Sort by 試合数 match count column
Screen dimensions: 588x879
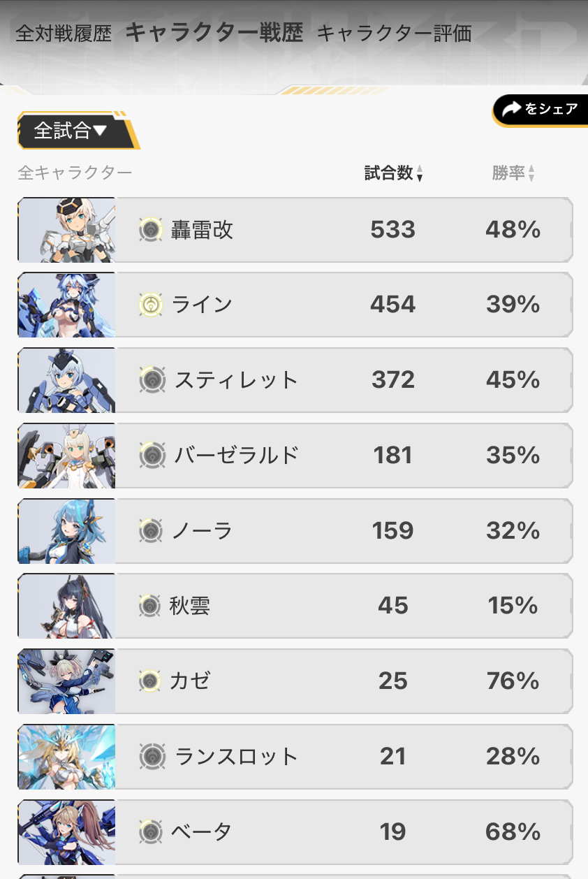(394, 173)
